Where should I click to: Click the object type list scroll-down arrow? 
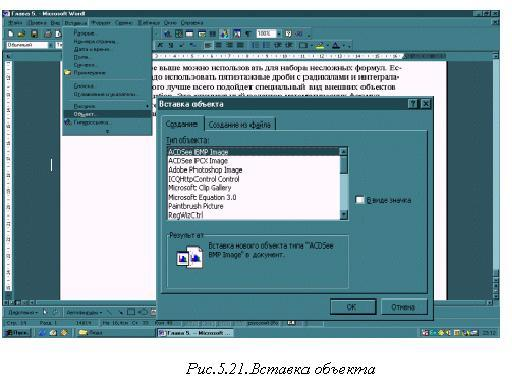click(344, 214)
